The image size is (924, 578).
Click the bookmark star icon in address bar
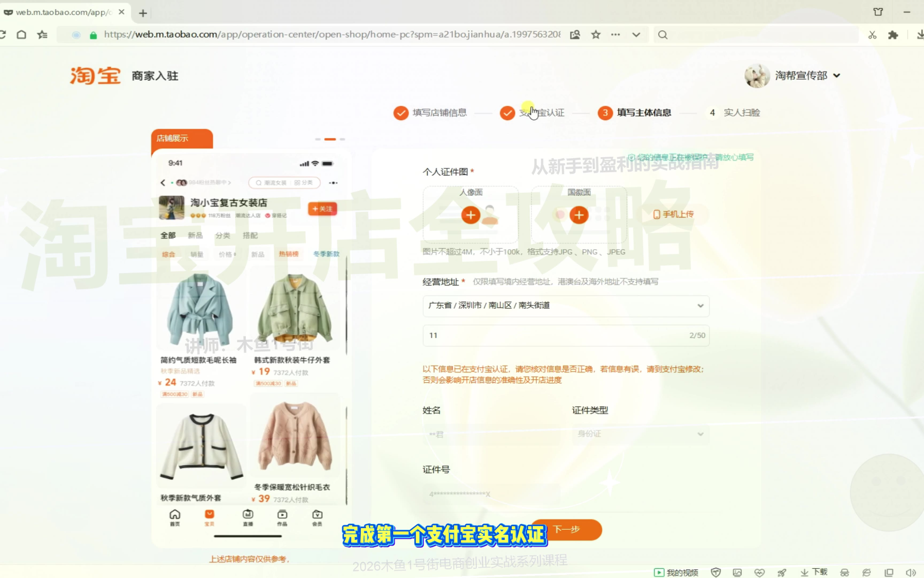(x=595, y=35)
